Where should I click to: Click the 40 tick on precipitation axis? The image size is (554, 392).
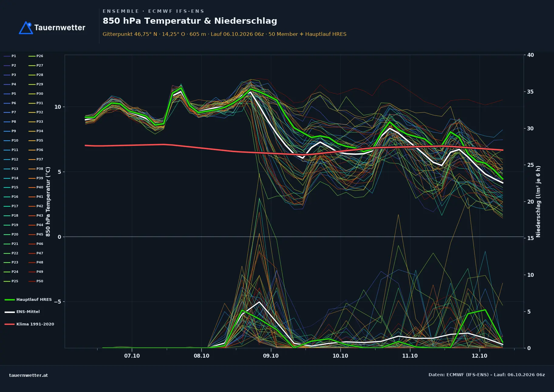click(530, 55)
